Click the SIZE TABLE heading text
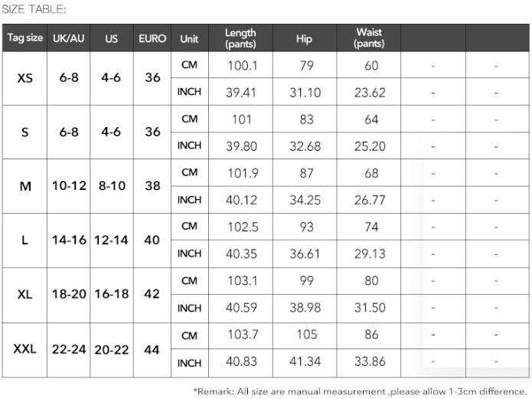The width and height of the screenshot is (532, 399). [34, 9]
